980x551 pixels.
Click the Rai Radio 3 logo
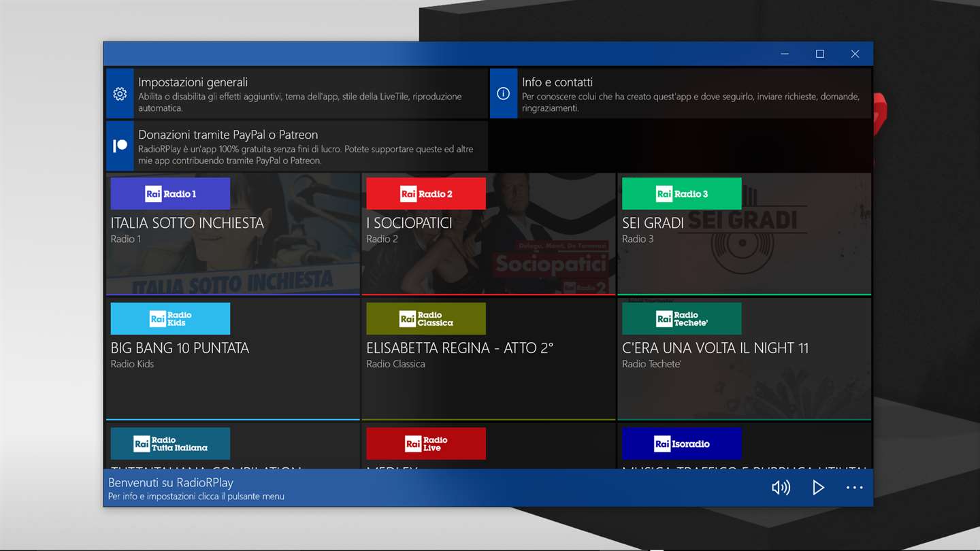[x=681, y=194]
